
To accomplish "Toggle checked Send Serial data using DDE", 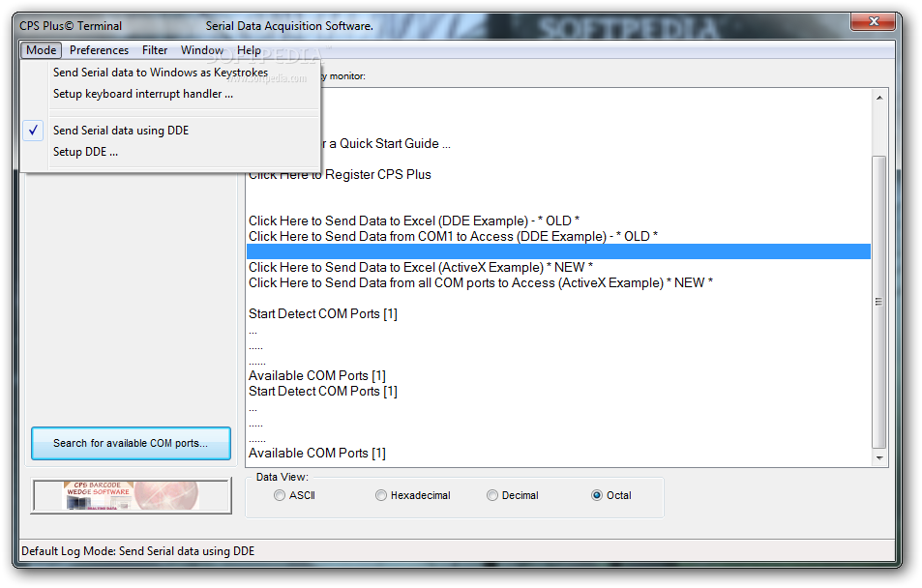I will pyautogui.click(x=121, y=131).
